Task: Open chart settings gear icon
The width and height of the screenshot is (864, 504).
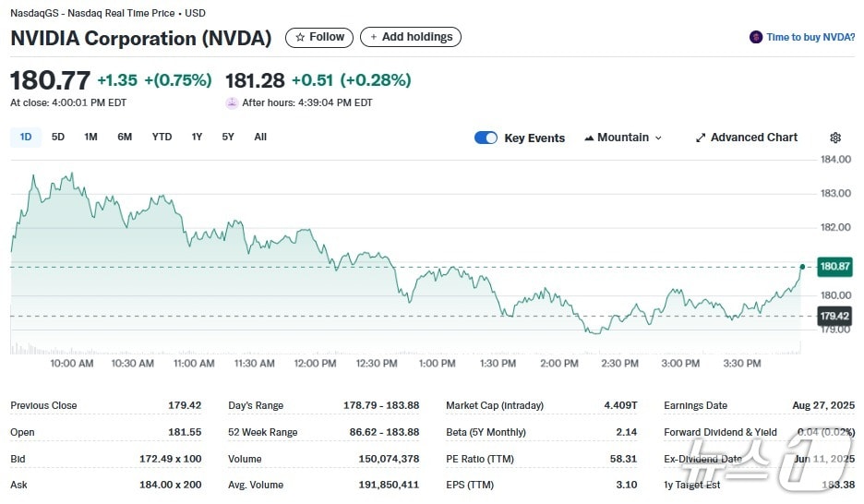Action: click(835, 138)
